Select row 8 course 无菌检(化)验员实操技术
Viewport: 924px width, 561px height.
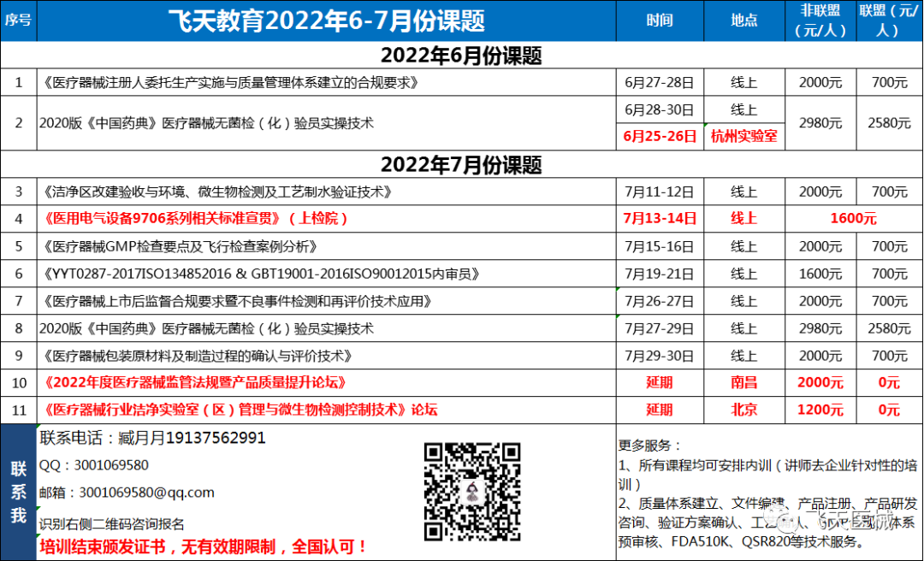coord(327,328)
